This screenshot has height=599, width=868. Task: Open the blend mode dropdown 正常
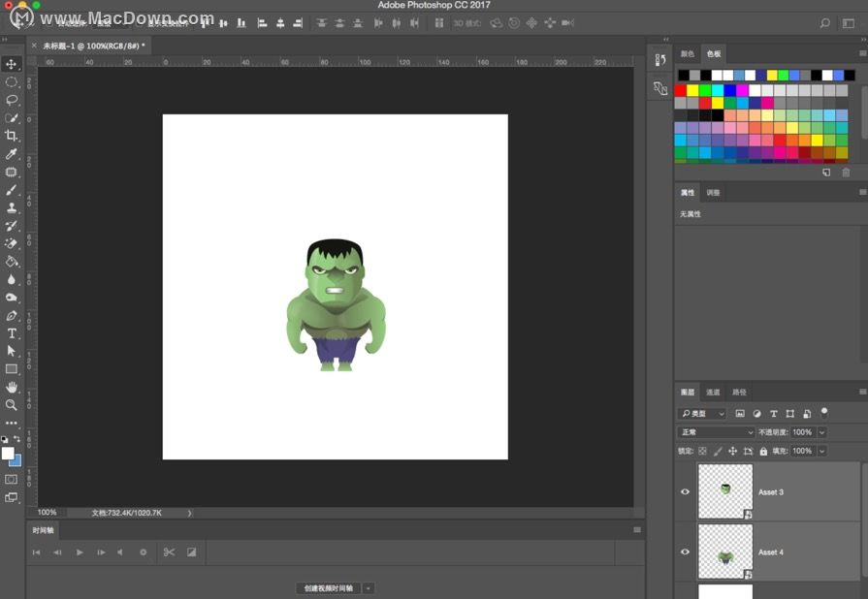(717, 432)
